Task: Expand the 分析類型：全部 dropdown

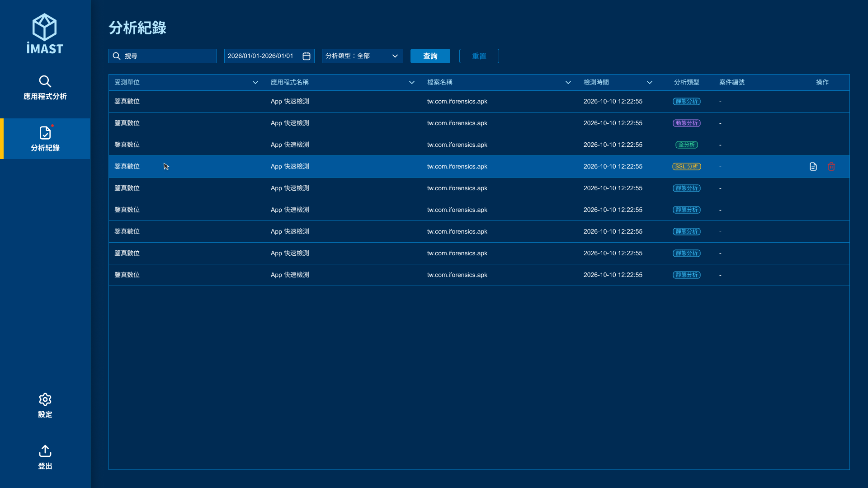Action: [363, 56]
